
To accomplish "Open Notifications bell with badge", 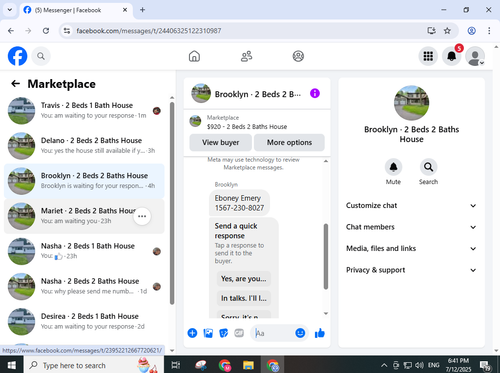I will pos(452,56).
